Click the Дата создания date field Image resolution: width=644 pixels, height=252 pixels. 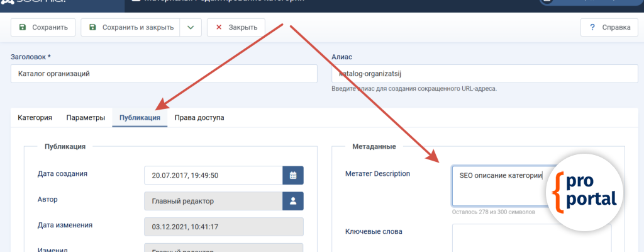tap(213, 175)
